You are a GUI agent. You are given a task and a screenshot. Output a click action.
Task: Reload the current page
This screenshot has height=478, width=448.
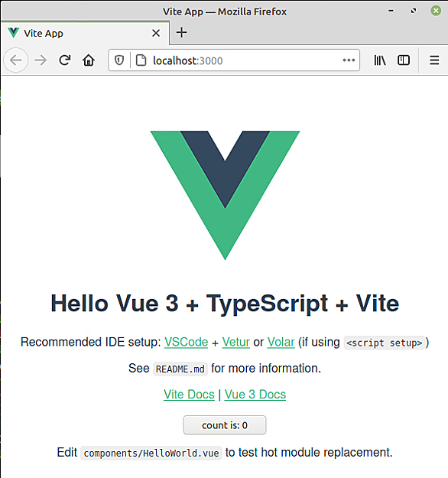[65, 60]
